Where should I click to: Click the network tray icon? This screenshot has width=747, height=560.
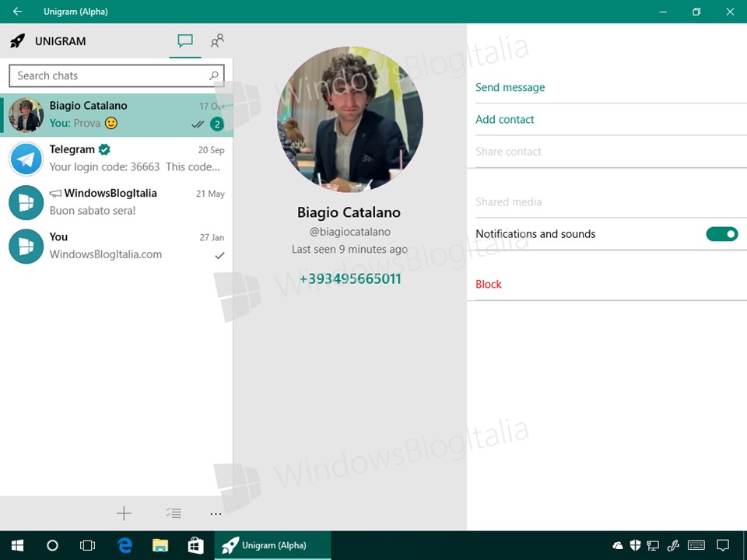click(653, 546)
